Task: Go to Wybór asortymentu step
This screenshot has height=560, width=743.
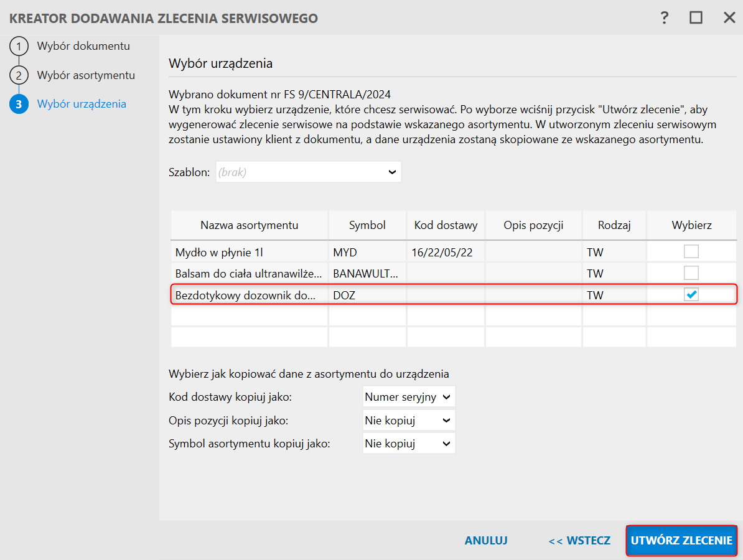Action: tap(86, 75)
